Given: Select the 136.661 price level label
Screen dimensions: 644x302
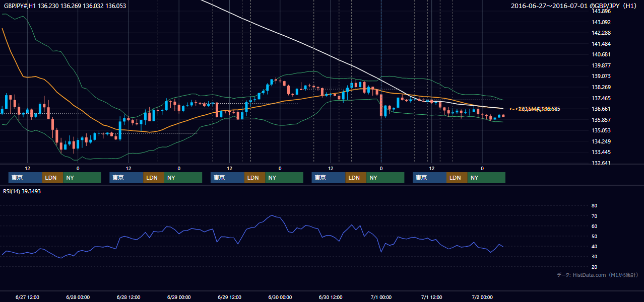Looking at the screenshot, I should (x=602, y=109).
